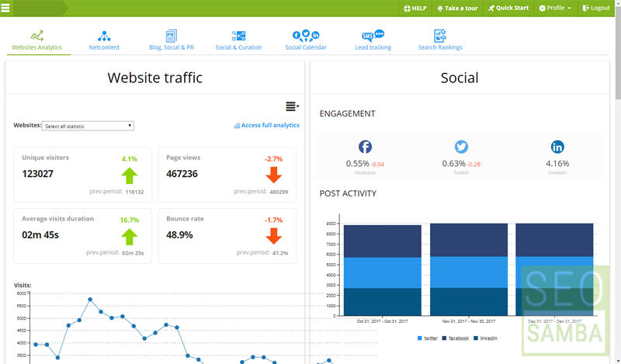Expand the Profile dropdown
The image size is (621, 364).
(x=555, y=8)
